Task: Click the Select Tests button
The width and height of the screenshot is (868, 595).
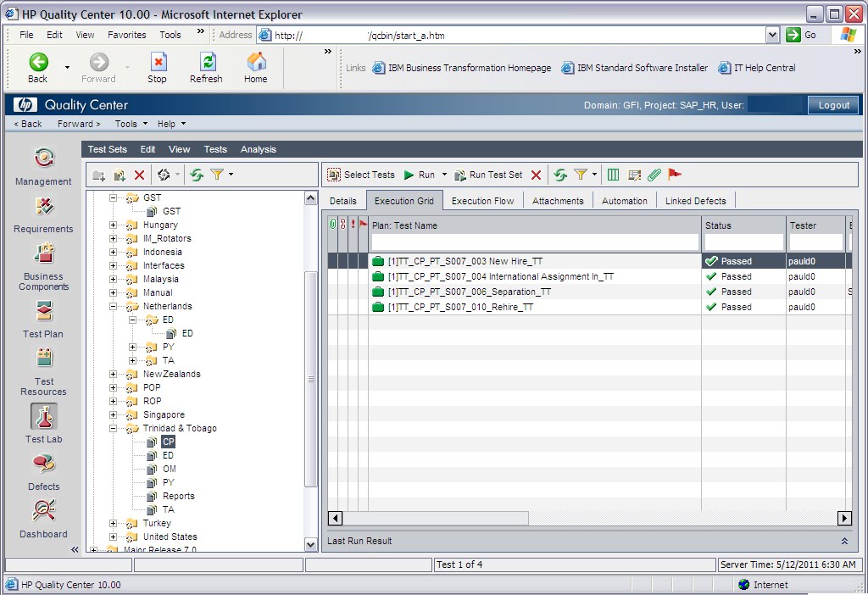Action: (361, 175)
